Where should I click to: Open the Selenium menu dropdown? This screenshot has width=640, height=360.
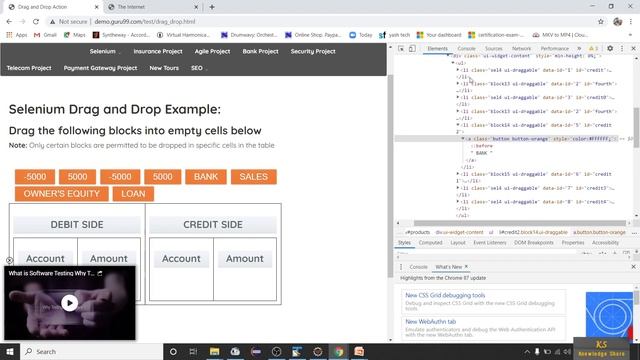pyautogui.click(x=104, y=51)
